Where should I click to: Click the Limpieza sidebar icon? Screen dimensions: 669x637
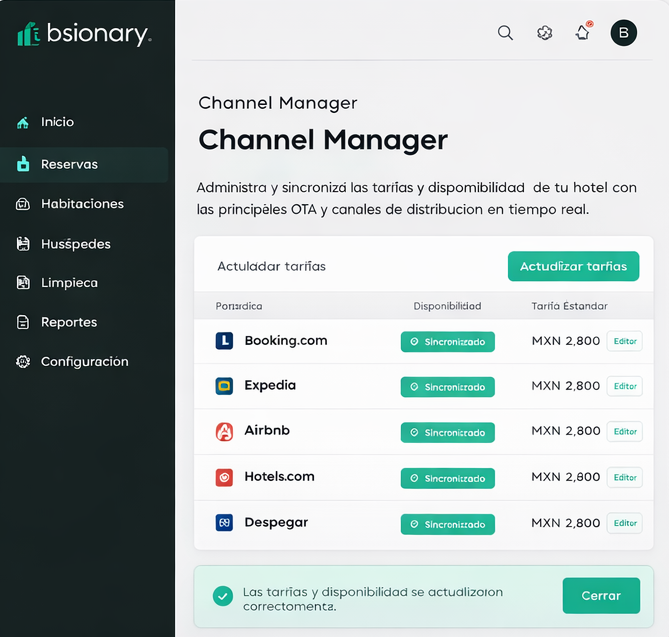tap(23, 282)
